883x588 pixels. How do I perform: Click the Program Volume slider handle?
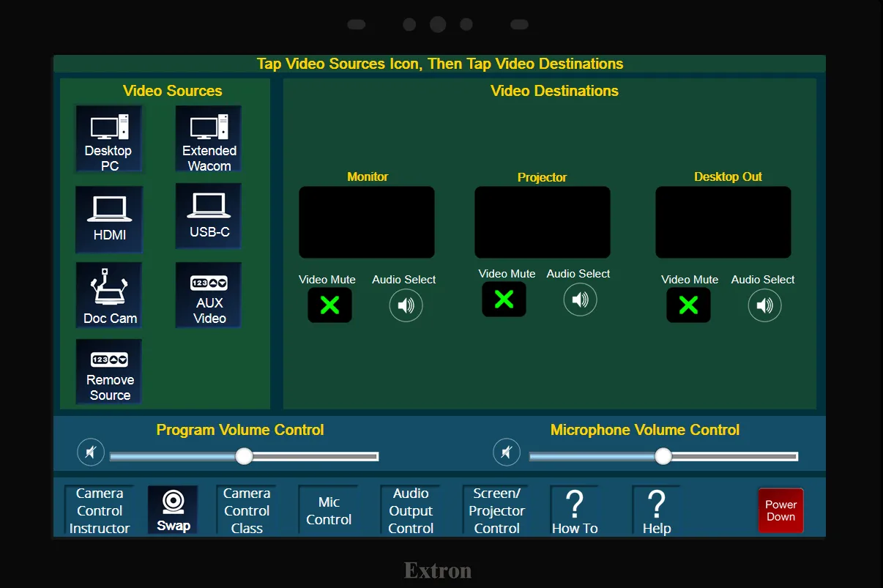click(244, 456)
